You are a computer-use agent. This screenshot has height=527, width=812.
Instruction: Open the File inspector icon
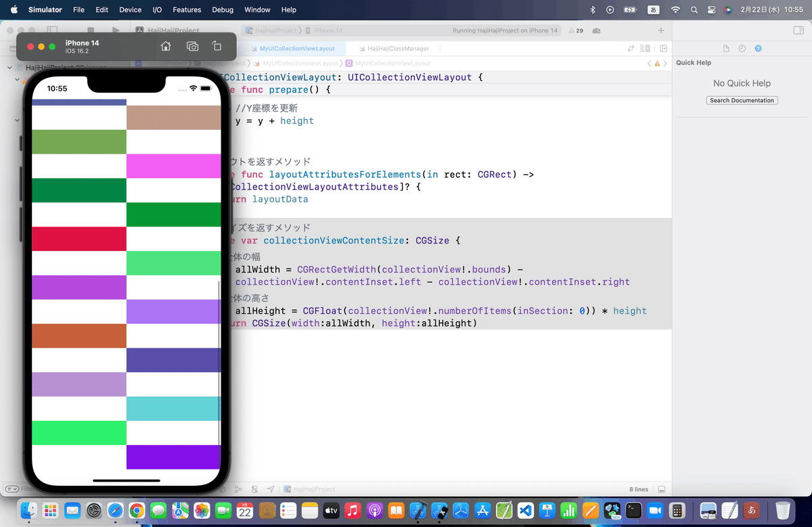(x=726, y=49)
